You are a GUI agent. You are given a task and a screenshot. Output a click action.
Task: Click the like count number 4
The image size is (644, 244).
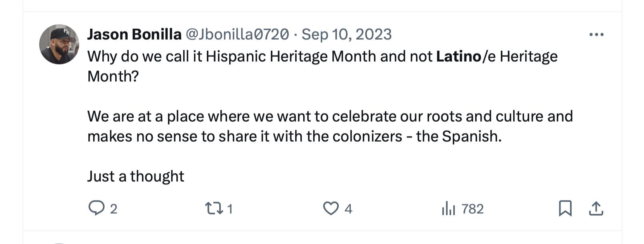click(x=348, y=209)
